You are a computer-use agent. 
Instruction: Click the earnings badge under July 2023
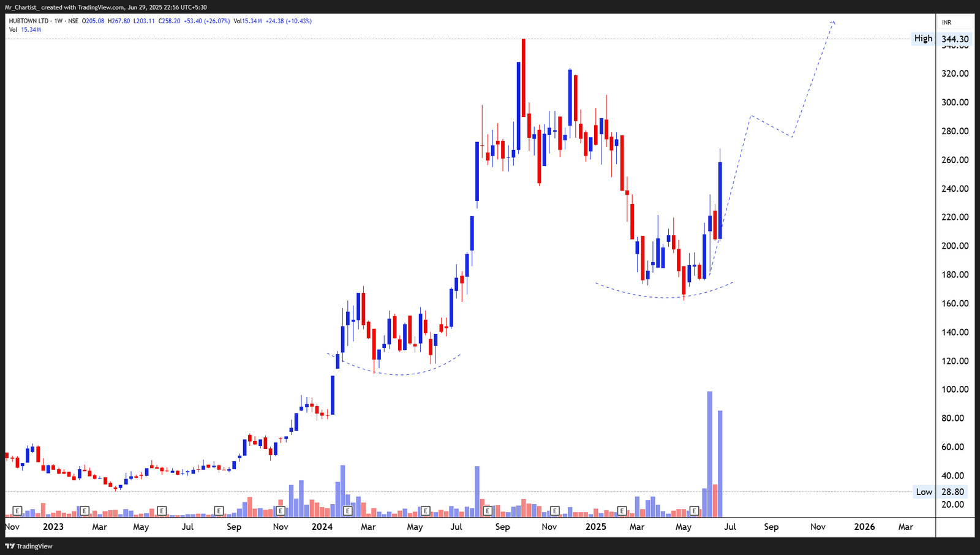[162, 510]
